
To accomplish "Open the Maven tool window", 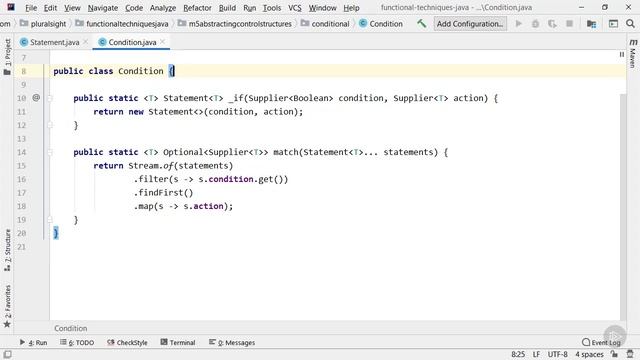I will pos(633,53).
